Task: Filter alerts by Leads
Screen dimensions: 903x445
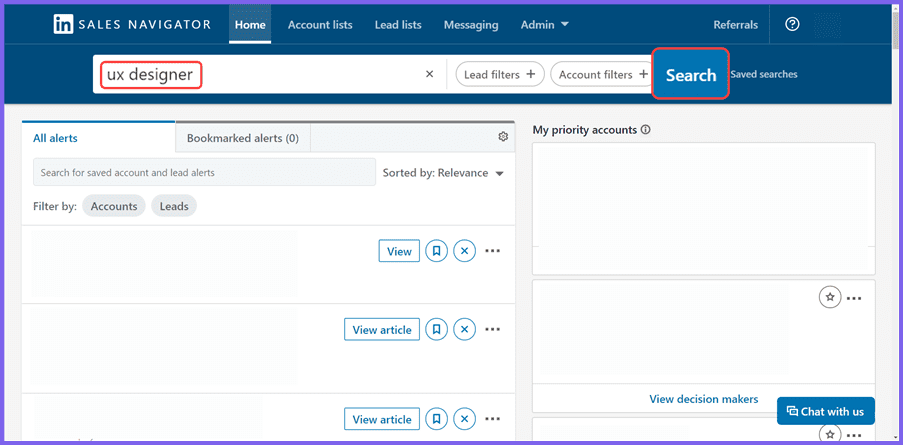Action: (174, 206)
